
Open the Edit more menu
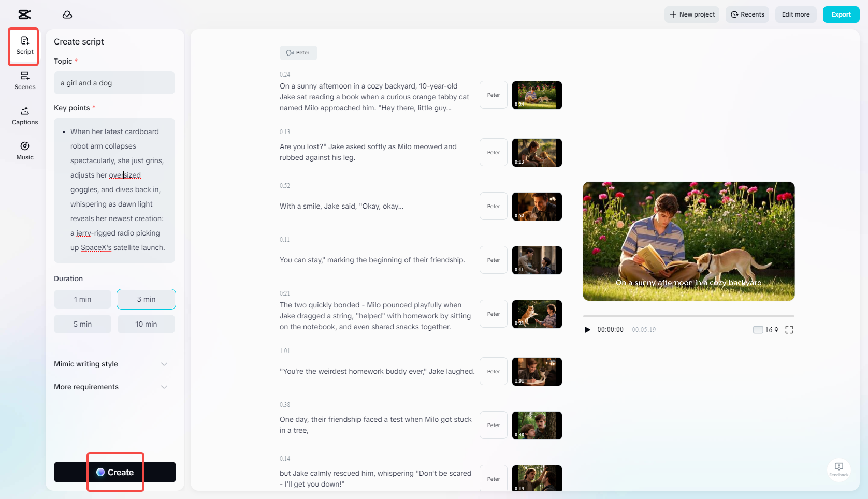point(795,14)
